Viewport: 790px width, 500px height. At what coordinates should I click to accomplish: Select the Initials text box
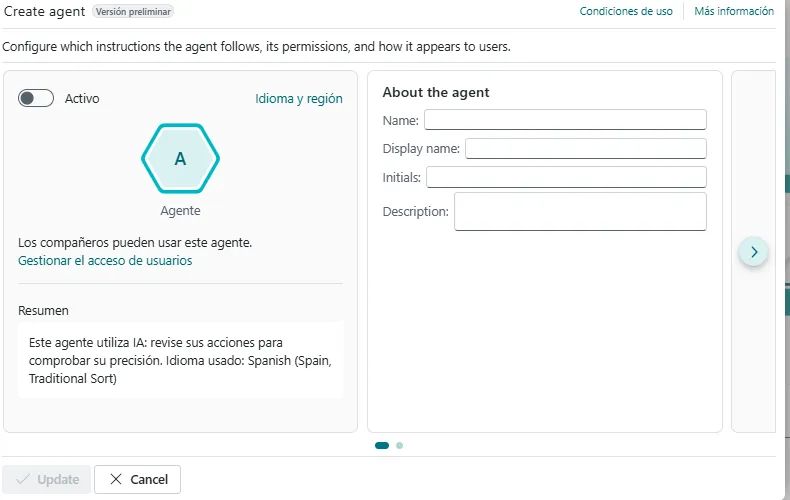pyautogui.click(x=566, y=177)
